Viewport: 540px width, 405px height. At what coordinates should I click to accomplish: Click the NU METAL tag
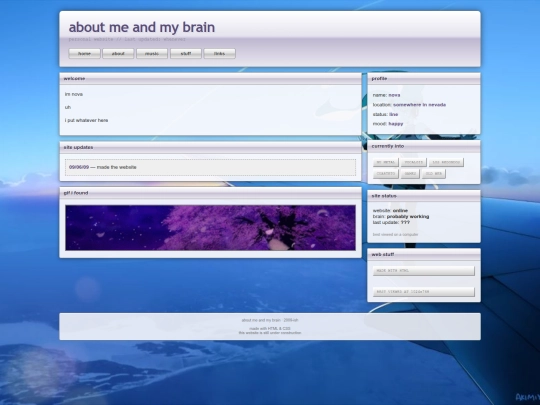(x=386, y=162)
